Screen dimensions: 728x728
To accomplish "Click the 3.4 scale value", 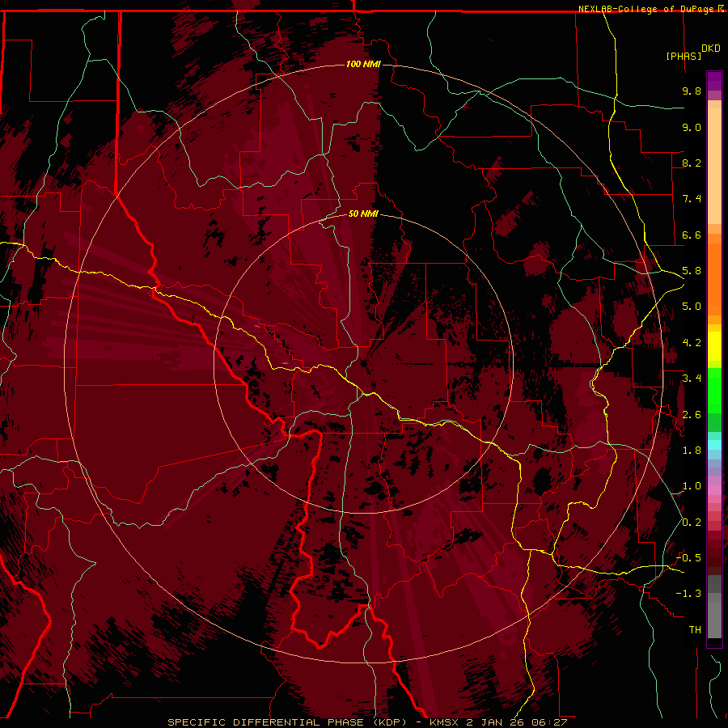I will point(692,379).
